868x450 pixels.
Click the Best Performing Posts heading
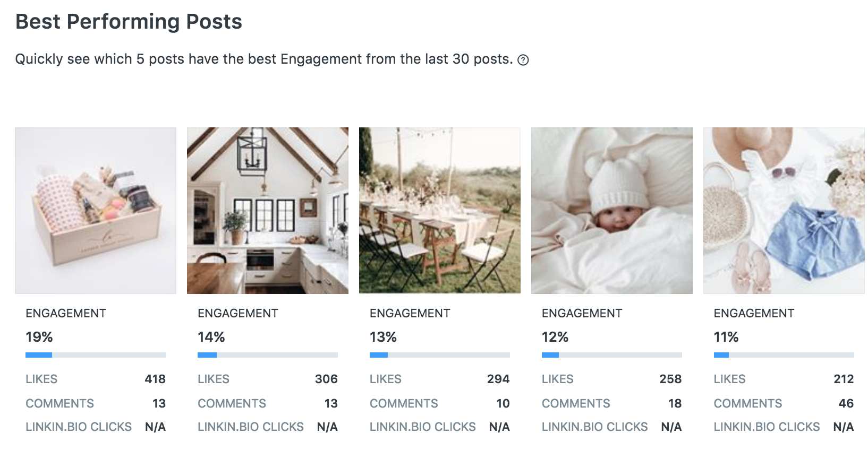129,21
